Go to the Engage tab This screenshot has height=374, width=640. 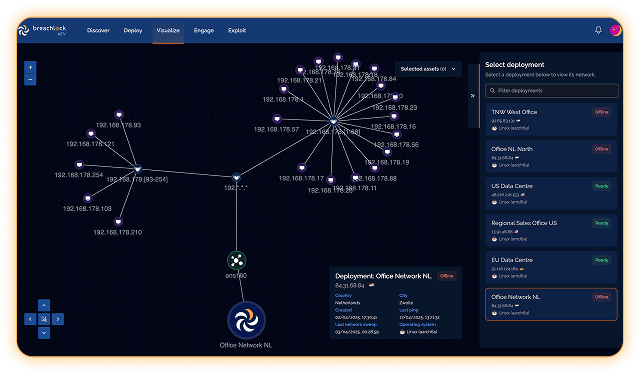pos(204,30)
